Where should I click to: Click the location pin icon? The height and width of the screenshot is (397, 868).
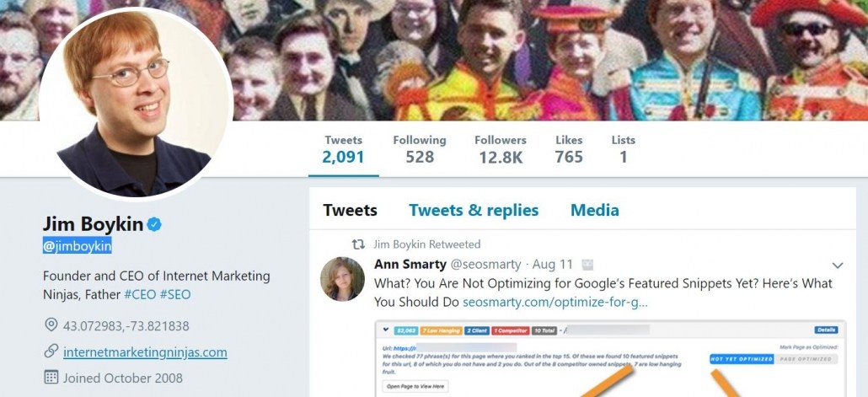pos(51,325)
